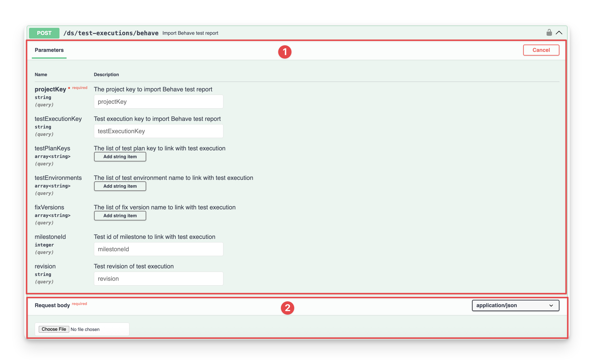Add string item for testPlanKeys
Screen dimensions: 594x364
tap(120, 157)
